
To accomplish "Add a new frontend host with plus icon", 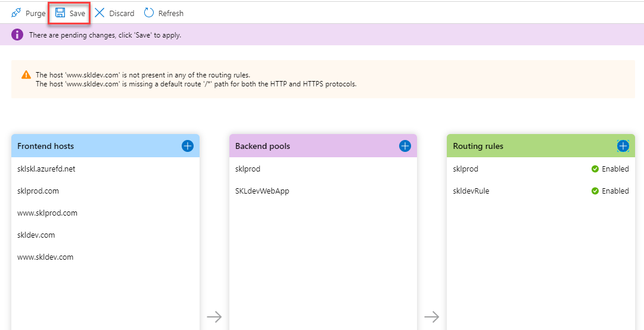I will (x=187, y=146).
